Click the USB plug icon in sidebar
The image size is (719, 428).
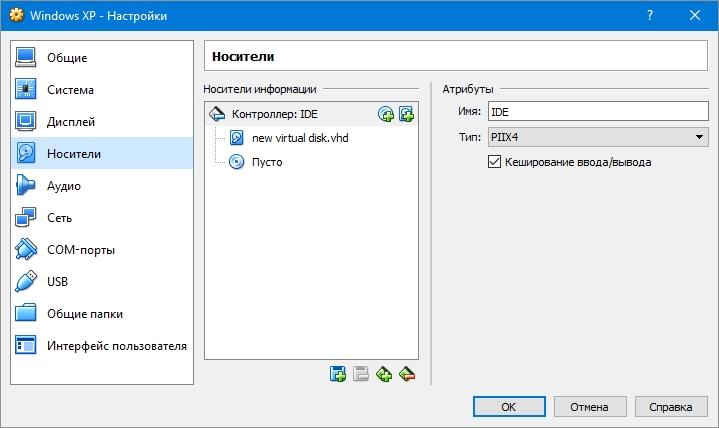[25, 281]
